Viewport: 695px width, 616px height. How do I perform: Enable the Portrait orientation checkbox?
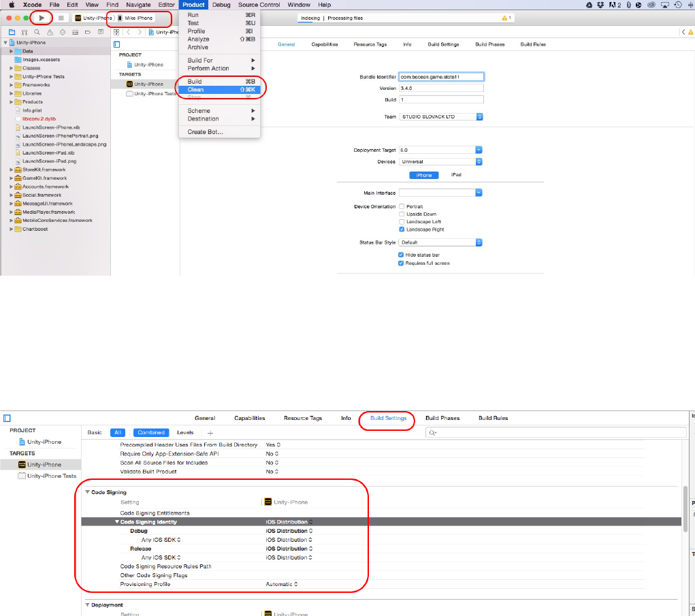402,206
